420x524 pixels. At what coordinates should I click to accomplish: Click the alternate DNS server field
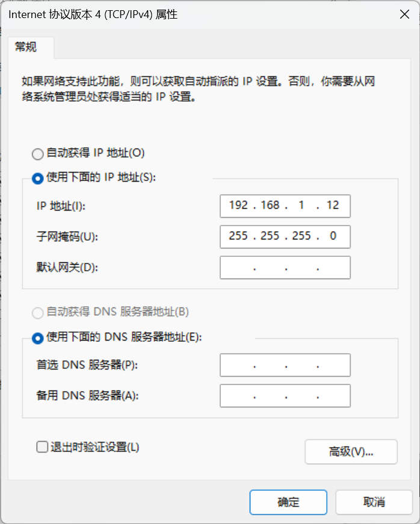(x=285, y=396)
